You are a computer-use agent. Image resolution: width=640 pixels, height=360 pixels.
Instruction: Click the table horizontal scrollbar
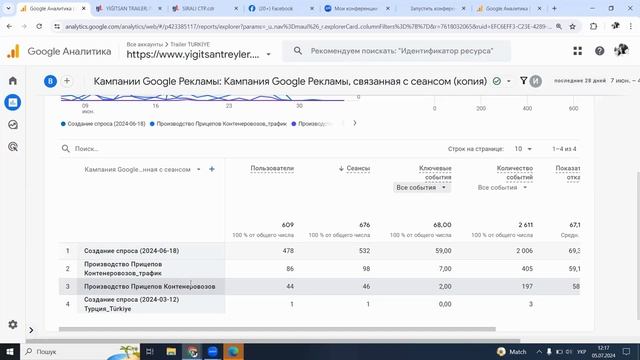pyautogui.click(x=277, y=329)
